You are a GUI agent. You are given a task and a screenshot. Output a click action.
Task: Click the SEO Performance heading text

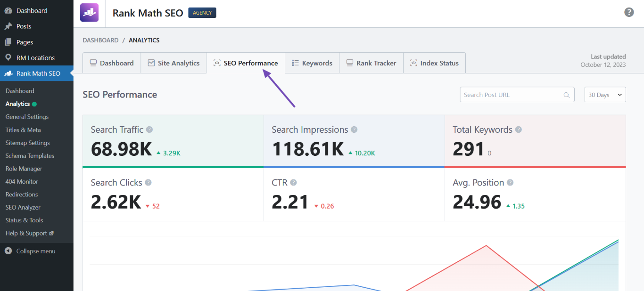pyautogui.click(x=120, y=95)
